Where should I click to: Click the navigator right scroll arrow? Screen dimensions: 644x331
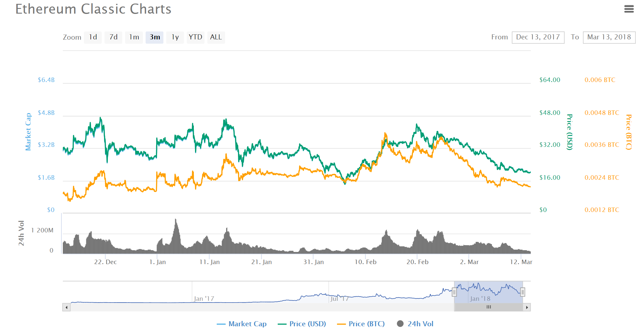527,307
